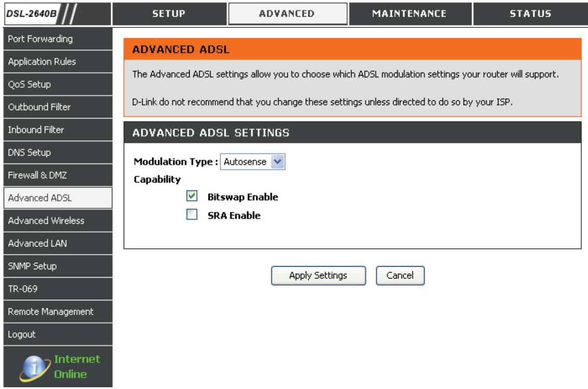Switch to the SETUP tab
The image size is (588, 389).
coord(170,13)
